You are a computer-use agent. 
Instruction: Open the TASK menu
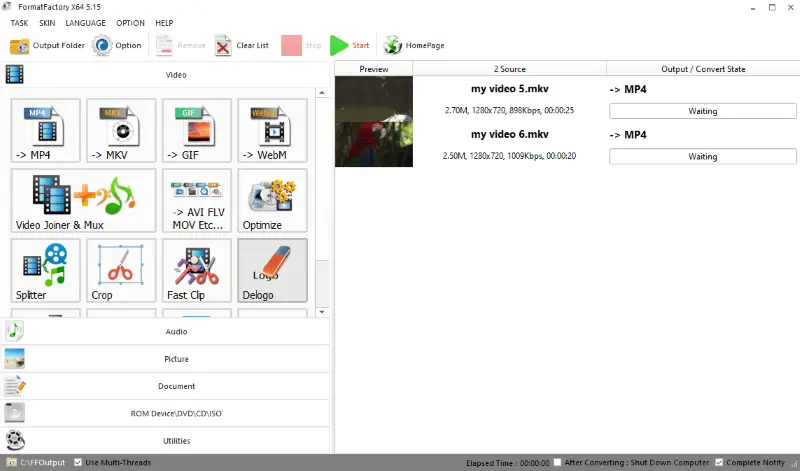click(x=19, y=23)
